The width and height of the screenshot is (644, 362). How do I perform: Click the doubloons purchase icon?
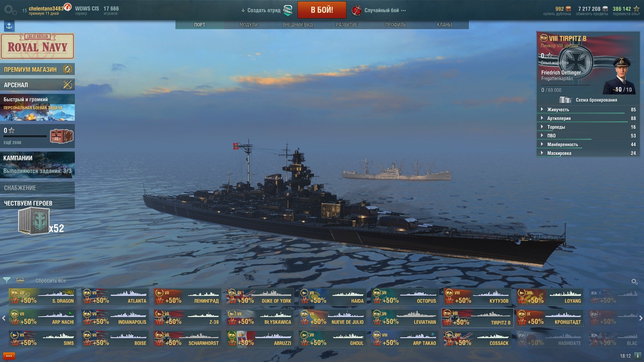[568, 9]
